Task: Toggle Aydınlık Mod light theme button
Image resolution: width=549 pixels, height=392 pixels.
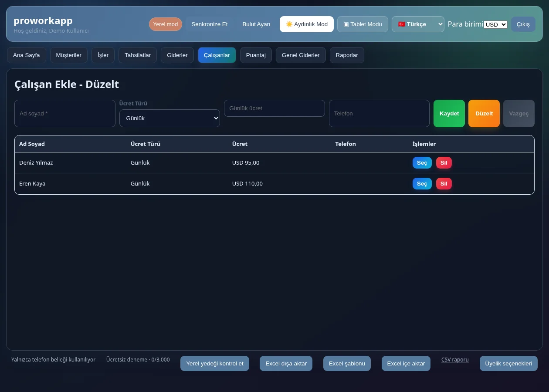Action: 307,24
